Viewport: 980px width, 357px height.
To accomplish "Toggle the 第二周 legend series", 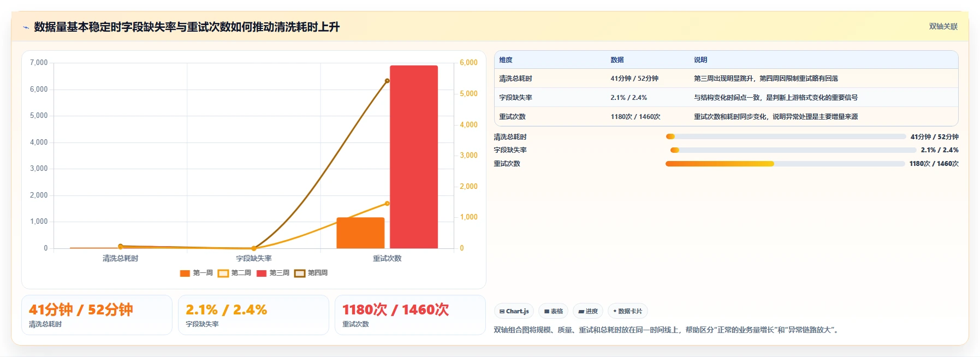I will click(x=235, y=273).
